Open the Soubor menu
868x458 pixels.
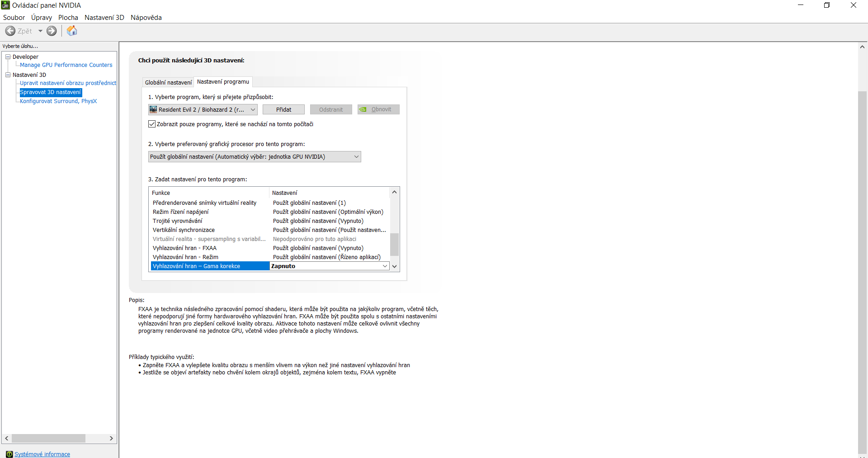tap(14, 17)
